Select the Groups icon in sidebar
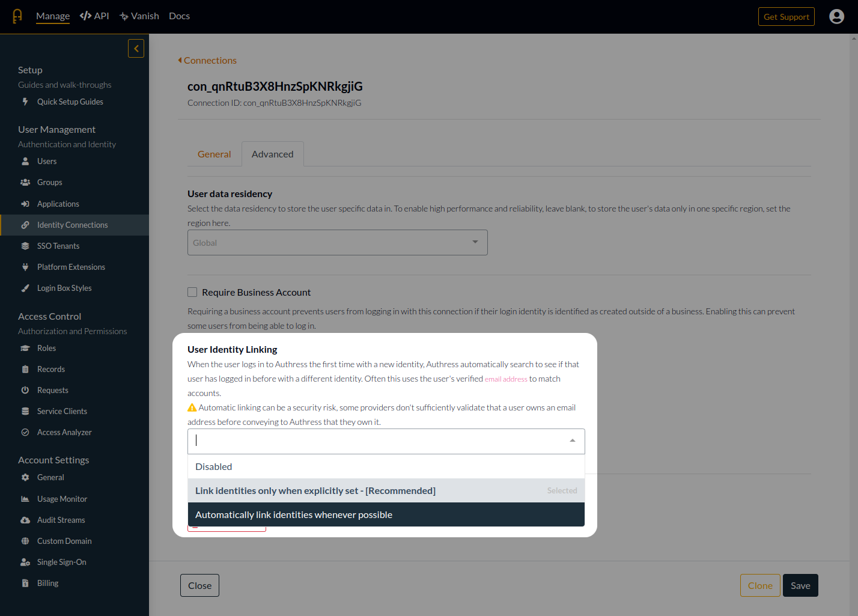This screenshot has width=858, height=616. (24, 182)
